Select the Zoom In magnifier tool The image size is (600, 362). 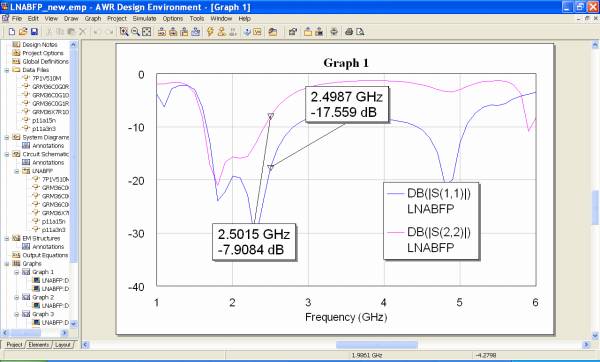[124, 32]
